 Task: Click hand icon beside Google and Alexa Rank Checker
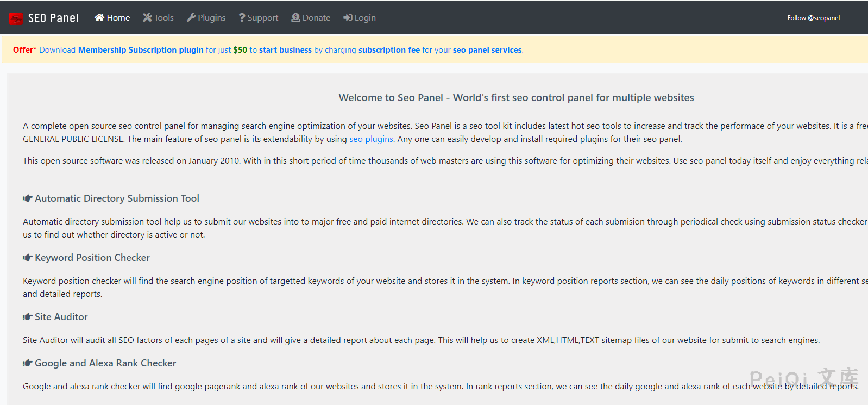28,363
